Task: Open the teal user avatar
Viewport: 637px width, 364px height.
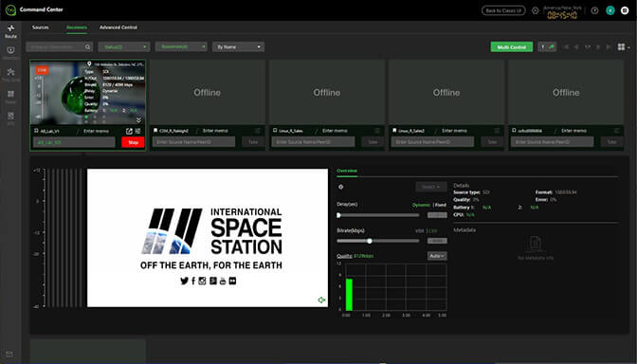Action: point(610,10)
